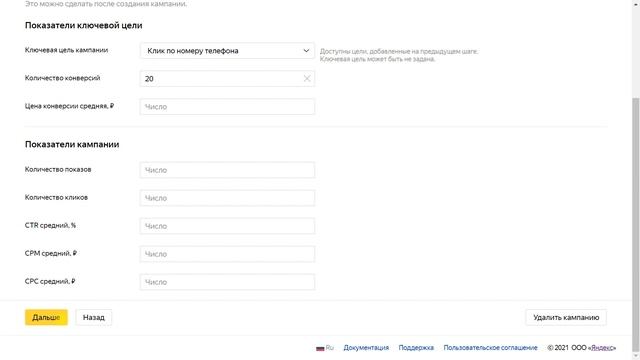Open the Пользовательское соглашение link
Viewport: 640px width, 360px height.
490,348
